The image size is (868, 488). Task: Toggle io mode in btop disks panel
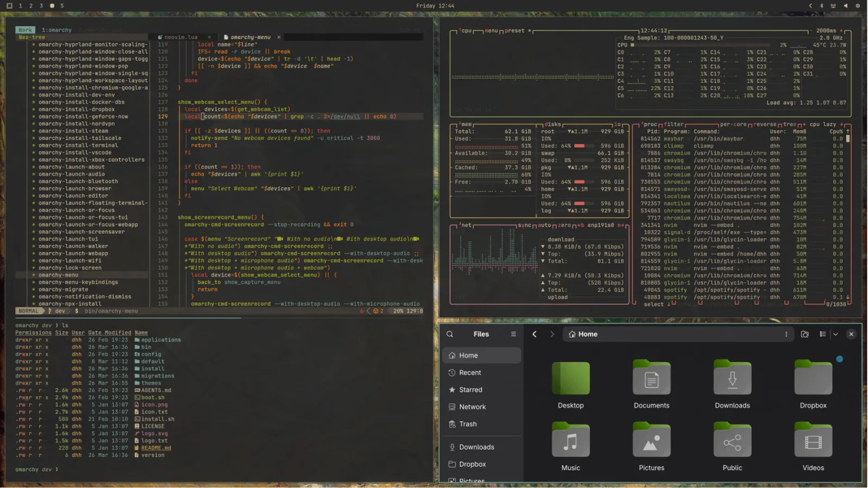click(x=617, y=124)
